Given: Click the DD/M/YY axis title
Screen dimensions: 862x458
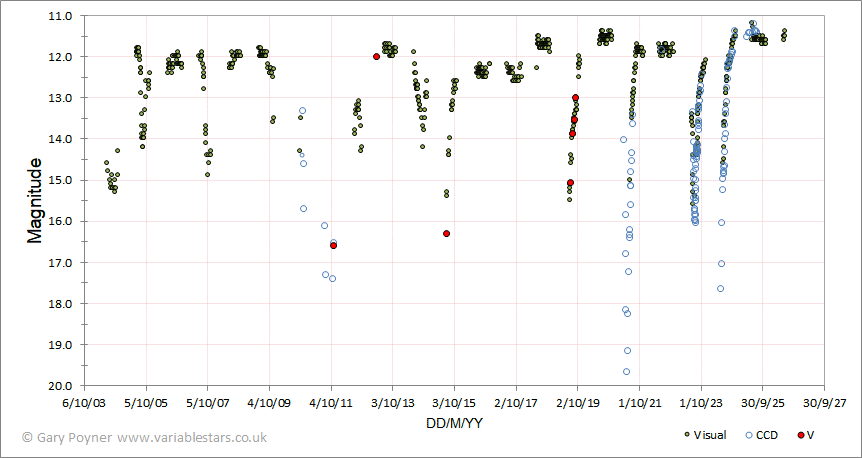Looking at the screenshot, I should pyautogui.click(x=454, y=423).
